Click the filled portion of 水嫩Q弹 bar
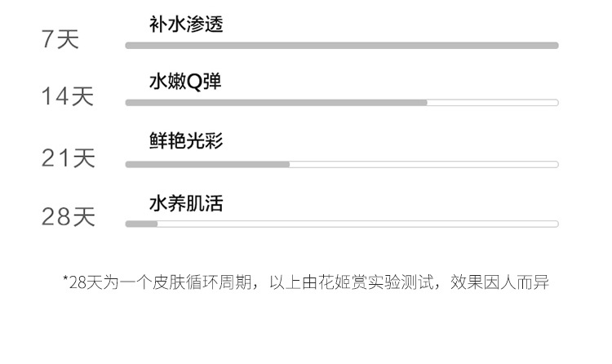The width and height of the screenshot is (612, 364). (x=276, y=103)
